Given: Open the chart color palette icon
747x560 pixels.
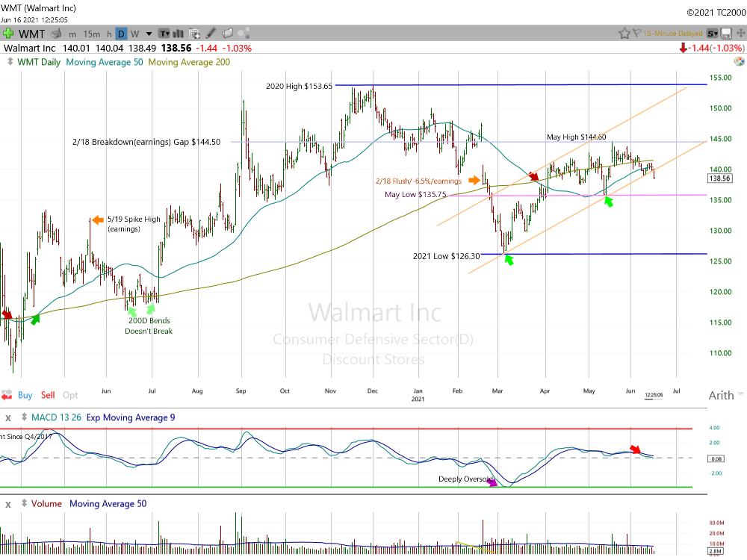Looking at the screenshot, I should (739, 61).
